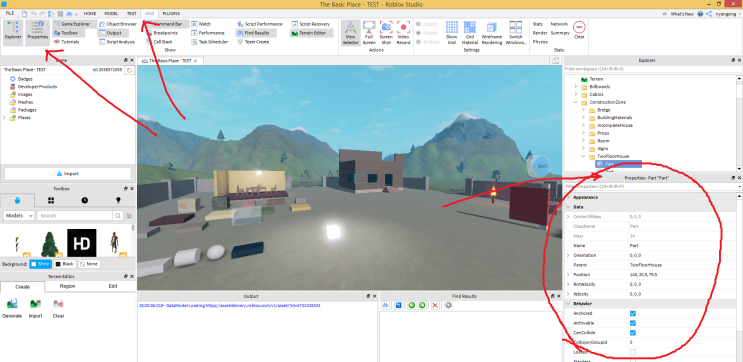
Task: Set toolbox background to White
Action: point(40,264)
